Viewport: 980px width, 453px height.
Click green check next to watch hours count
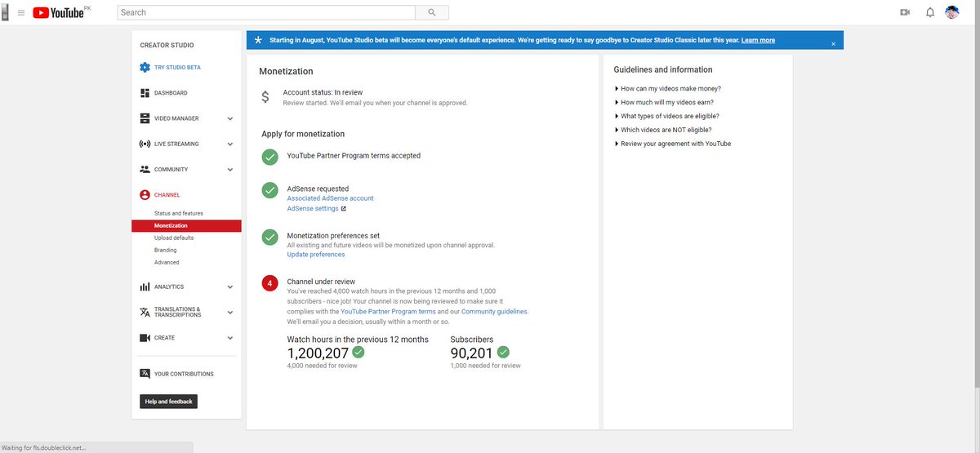359,353
